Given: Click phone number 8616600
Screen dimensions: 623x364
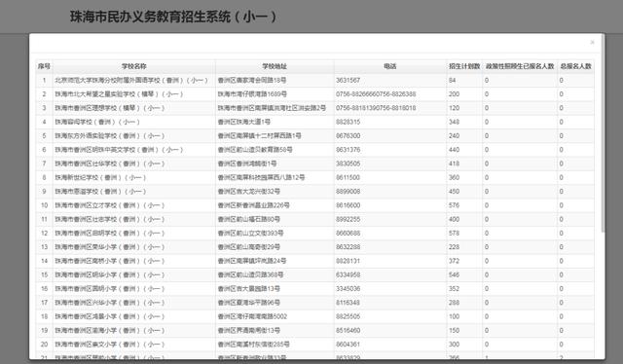Looking at the screenshot, I should (x=348, y=205).
